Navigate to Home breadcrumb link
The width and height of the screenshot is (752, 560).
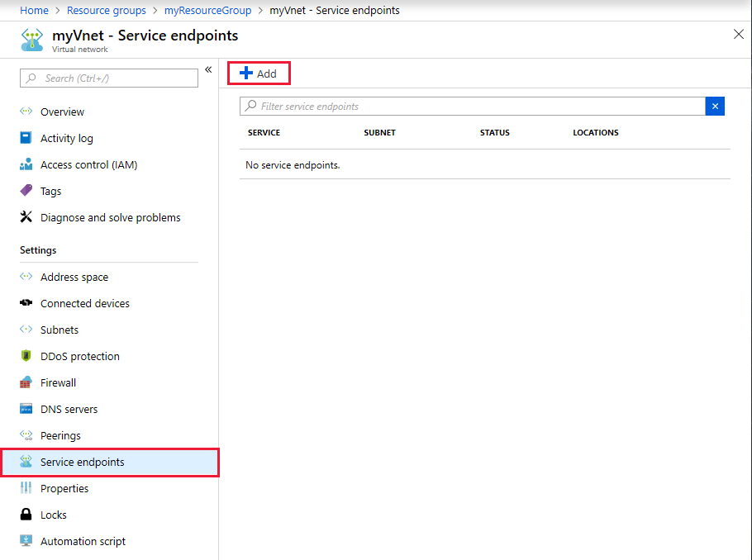pyautogui.click(x=34, y=11)
